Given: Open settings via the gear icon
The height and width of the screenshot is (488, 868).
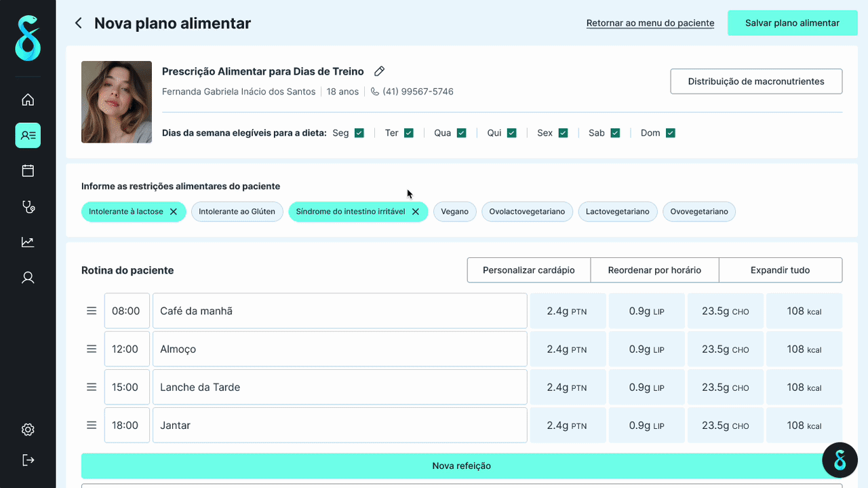Looking at the screenshot, I should tap(28, 429).
